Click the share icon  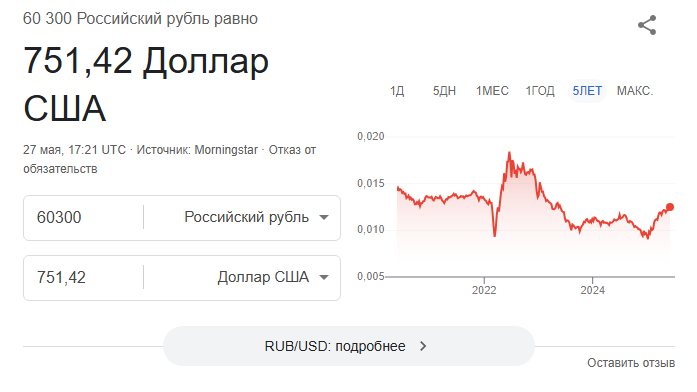(x=647, y=25)
